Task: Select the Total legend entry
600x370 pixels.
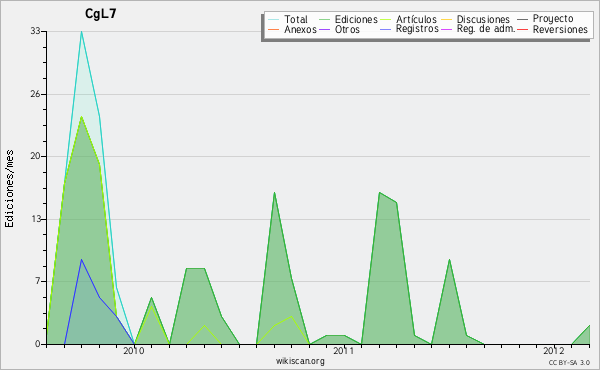Action: (288, 19)
